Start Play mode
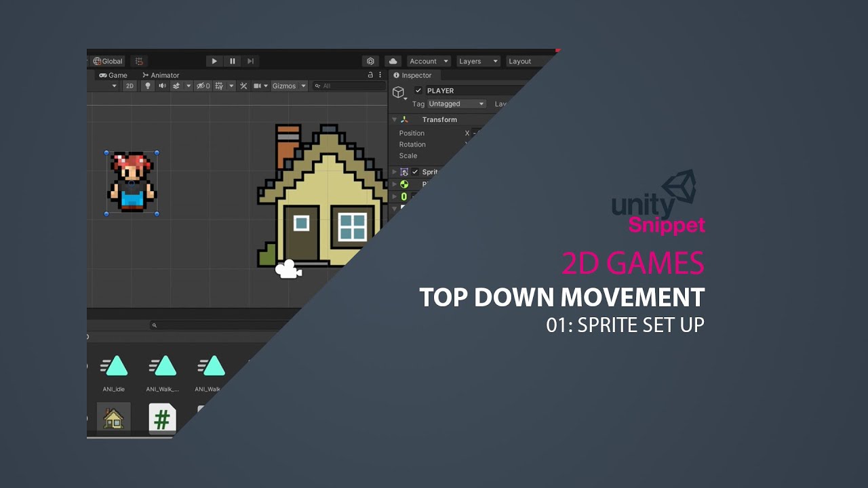The image size is (868, 488). point(214,61)
